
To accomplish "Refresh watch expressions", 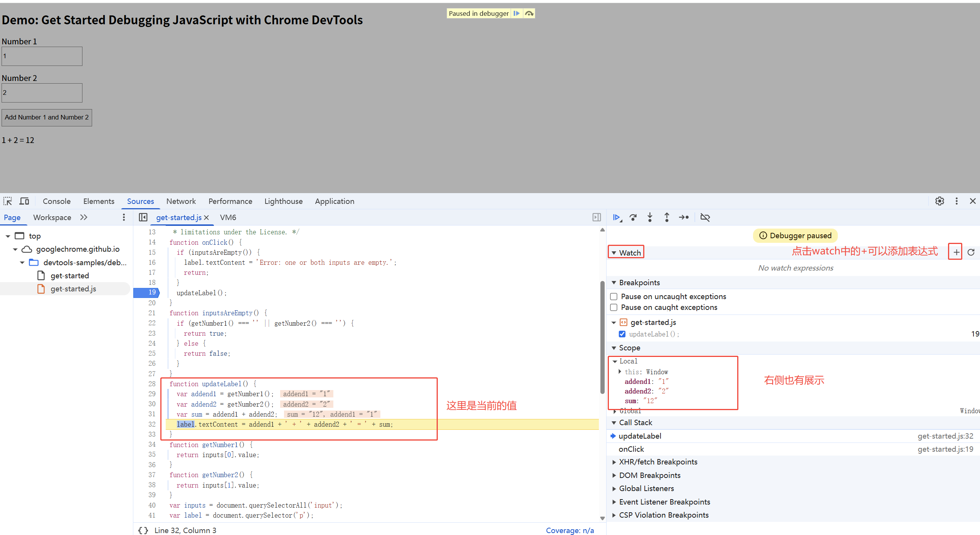I will point(971,252).
